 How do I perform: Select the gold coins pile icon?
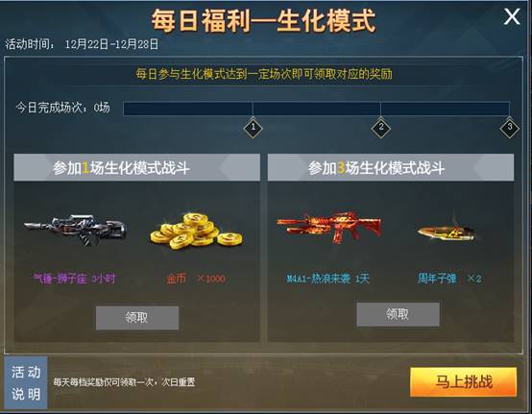[x=197, y=231]
